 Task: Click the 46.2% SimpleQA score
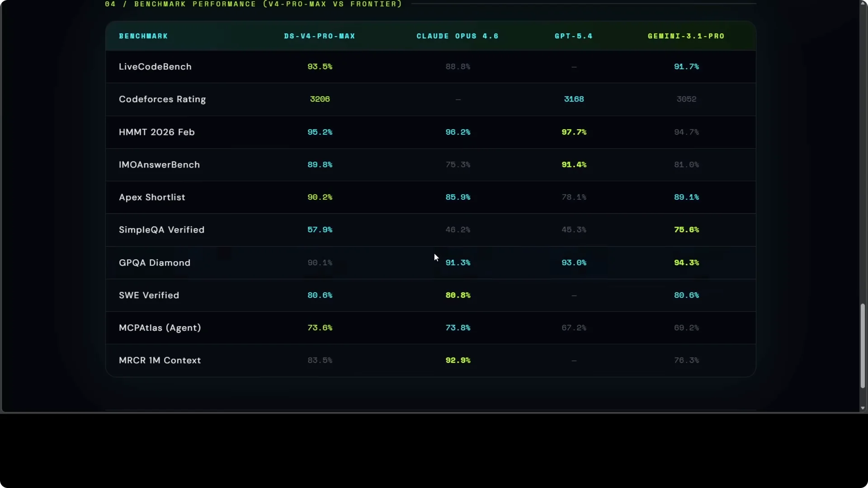coord(458,230)
